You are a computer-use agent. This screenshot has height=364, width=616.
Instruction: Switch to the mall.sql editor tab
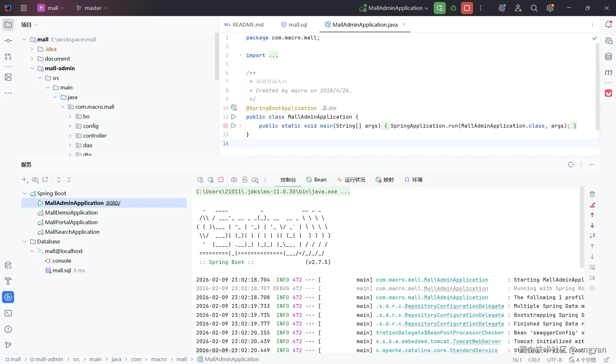(294, 25)
